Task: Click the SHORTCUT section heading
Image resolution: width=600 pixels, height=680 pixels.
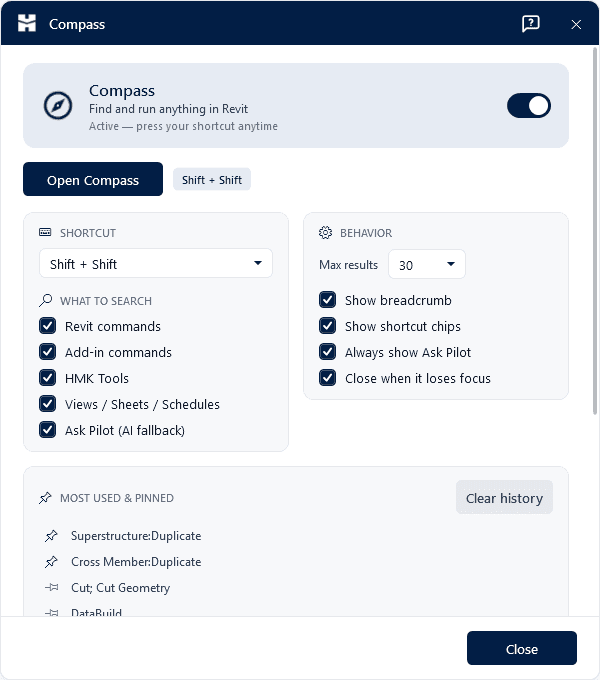Action: pyautogui.click(x=88, y=233)
